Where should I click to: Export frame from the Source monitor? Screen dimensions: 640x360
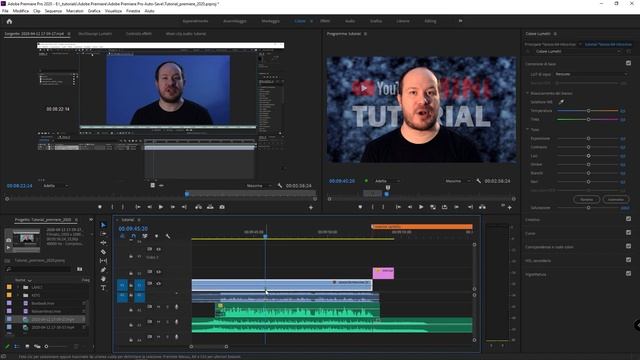coord(222,207)
